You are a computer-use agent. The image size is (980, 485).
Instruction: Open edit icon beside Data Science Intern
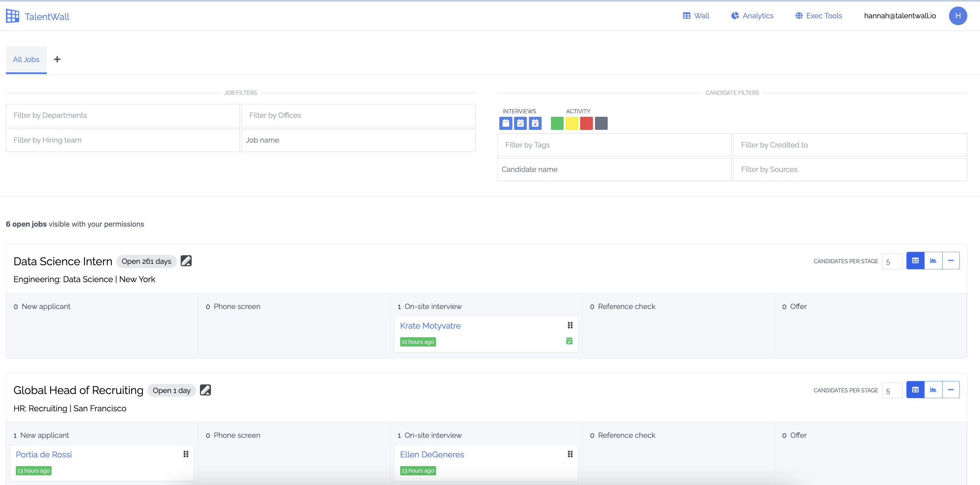(x=186, y=261)
